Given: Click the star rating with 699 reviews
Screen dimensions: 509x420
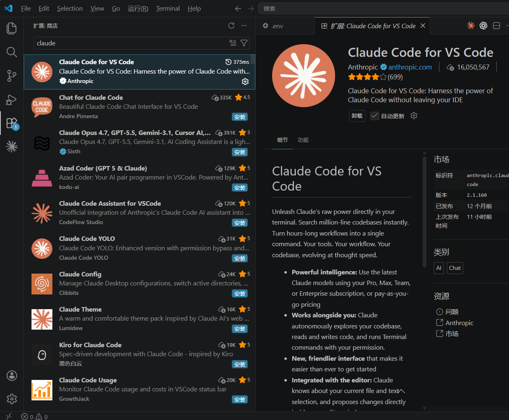Looking at the screenshot, I should 375,77.
